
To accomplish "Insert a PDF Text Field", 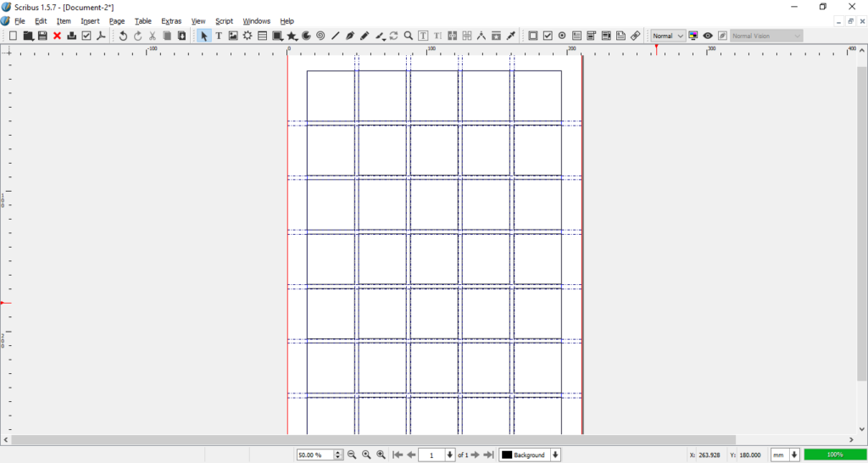I will pos(576,36).
